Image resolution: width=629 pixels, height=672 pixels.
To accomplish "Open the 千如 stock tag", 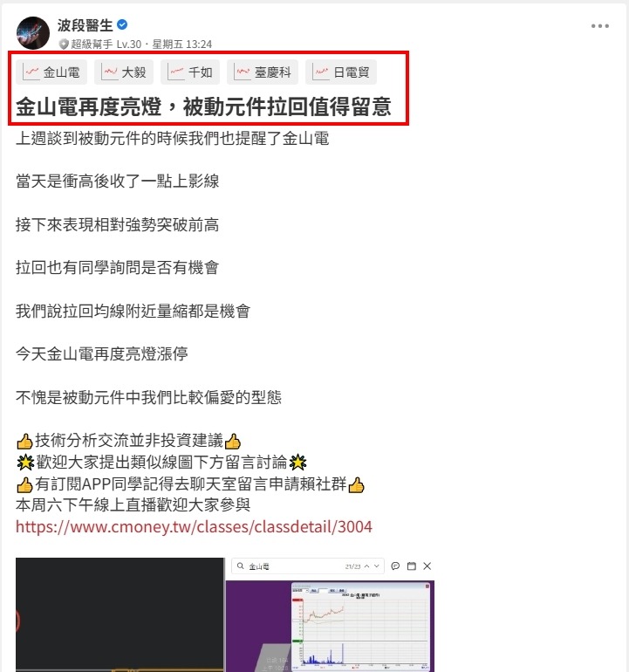I will pos(190,72).
